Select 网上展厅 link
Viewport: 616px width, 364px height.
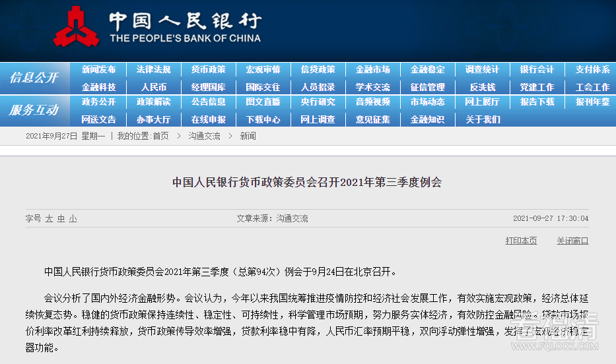click(x=482, y=102)
